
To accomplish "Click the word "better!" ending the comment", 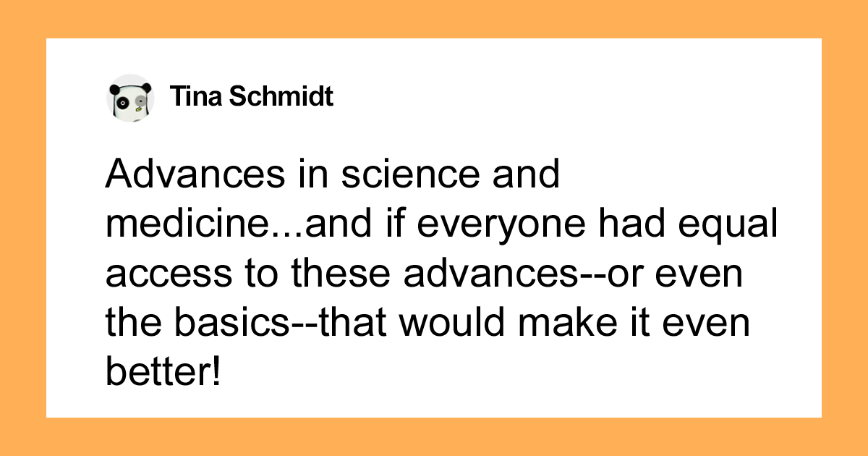I will (163, 373).
